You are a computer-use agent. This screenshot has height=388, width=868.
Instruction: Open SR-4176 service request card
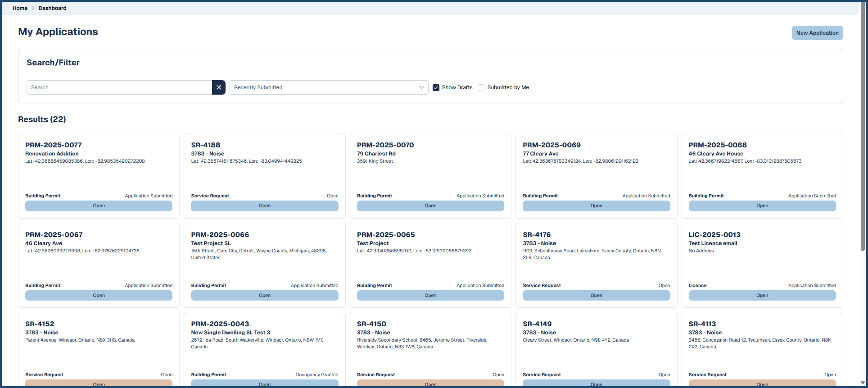[x=596, y=296]
